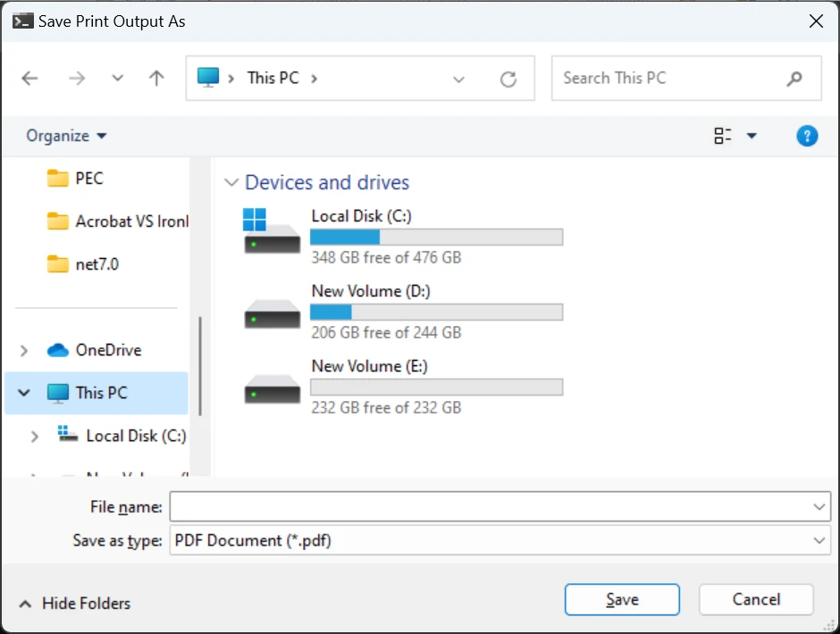Click the view layout icon
840x634 pixels.
click(x=723, y=136)
